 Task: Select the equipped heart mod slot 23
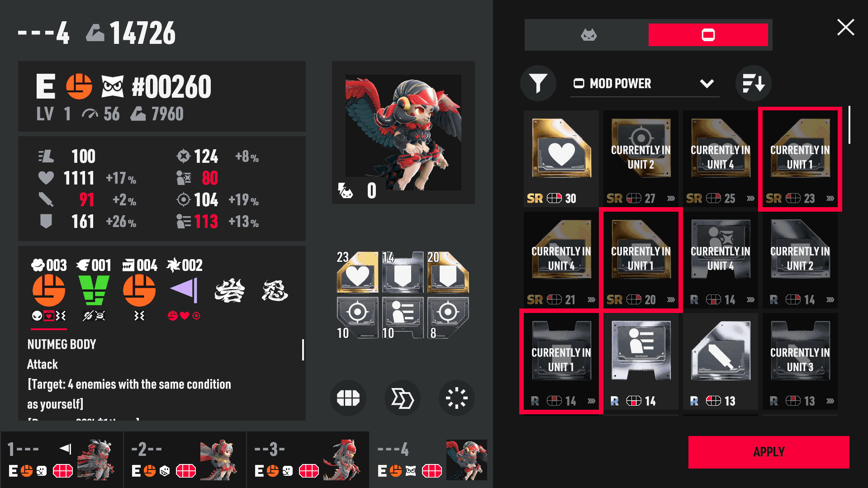point(357,272)
